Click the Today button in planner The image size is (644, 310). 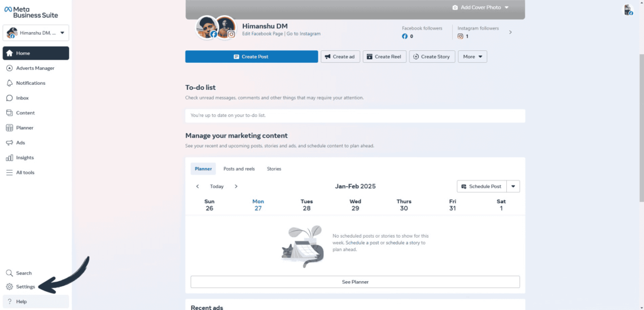[x=217, y=186]
